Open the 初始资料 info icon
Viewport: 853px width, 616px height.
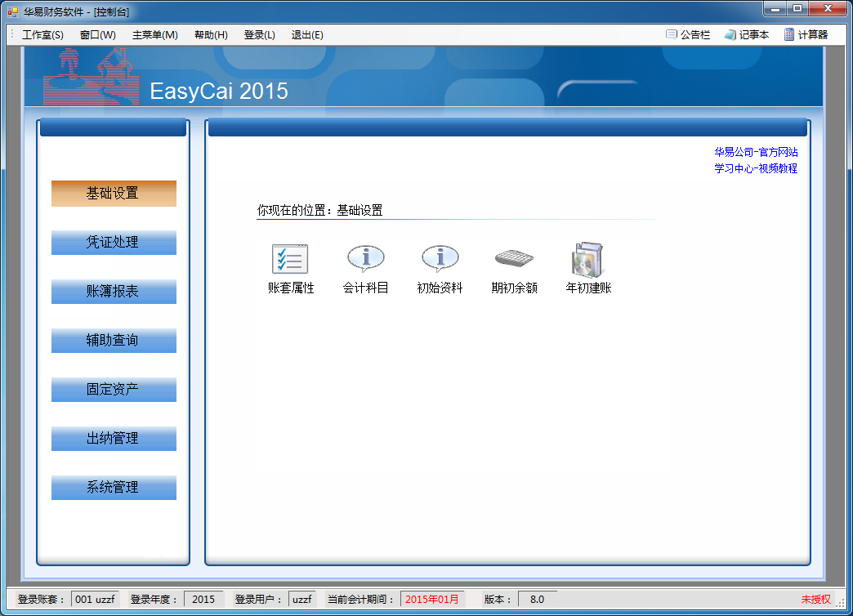click(440, 258)
